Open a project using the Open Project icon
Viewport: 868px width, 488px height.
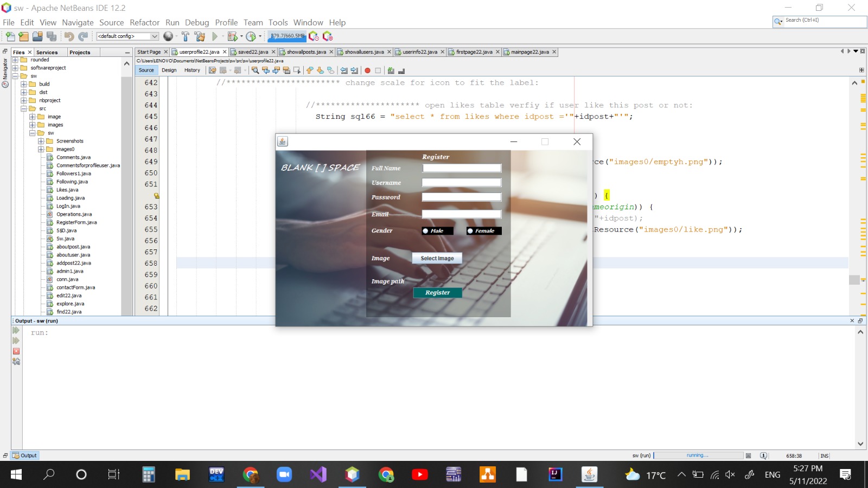click(x=37, y=36)
